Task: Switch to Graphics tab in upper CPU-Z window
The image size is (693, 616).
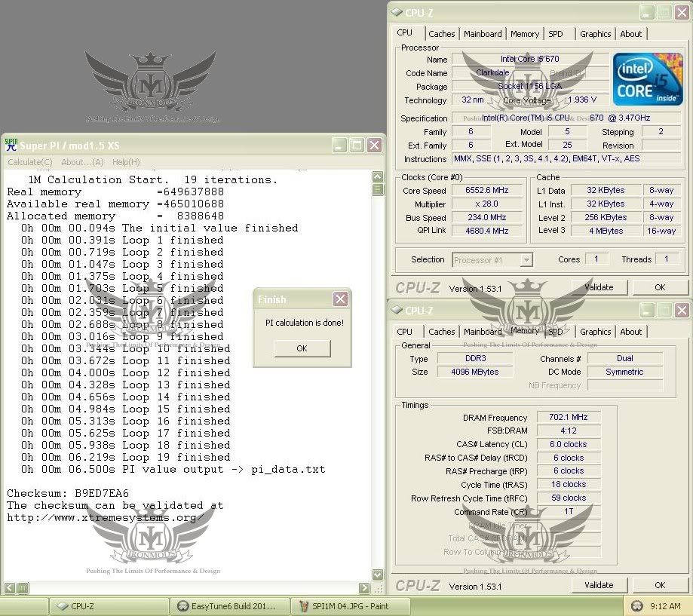Action: point(595,34)
